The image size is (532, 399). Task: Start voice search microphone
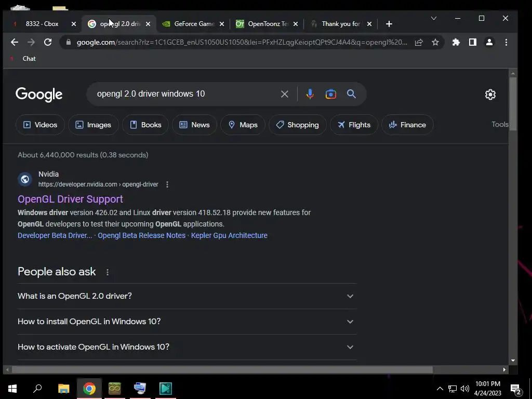(x=310, y=94)
